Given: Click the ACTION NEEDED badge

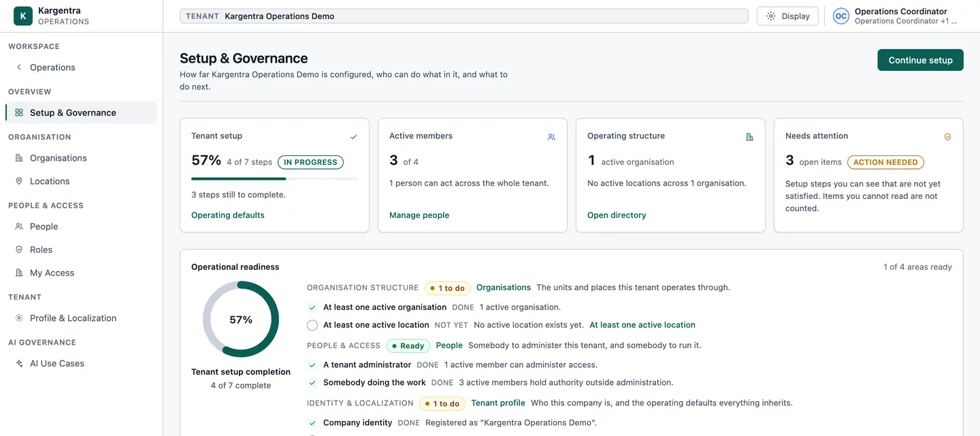Looking at the screenshot, I should coord(885,162).
